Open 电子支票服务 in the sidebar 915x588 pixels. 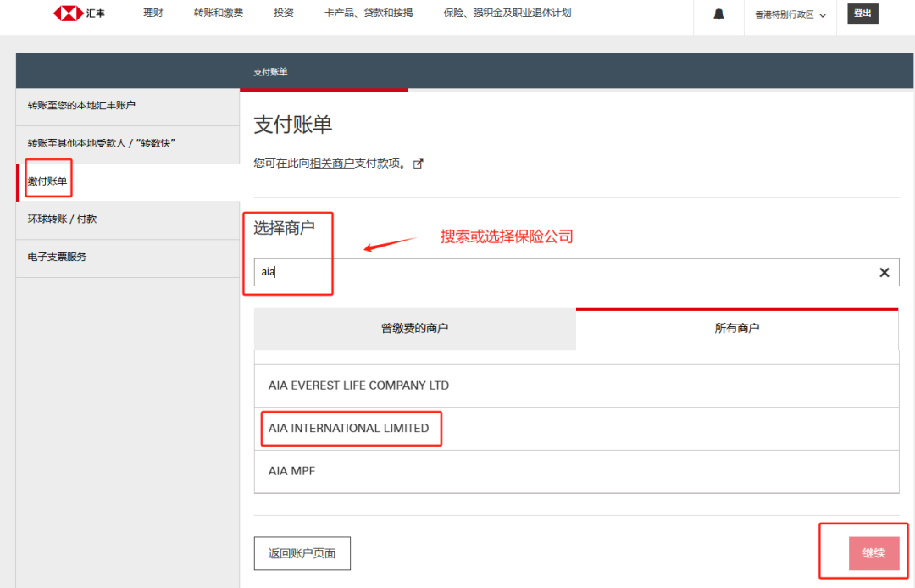click(57, 257)
